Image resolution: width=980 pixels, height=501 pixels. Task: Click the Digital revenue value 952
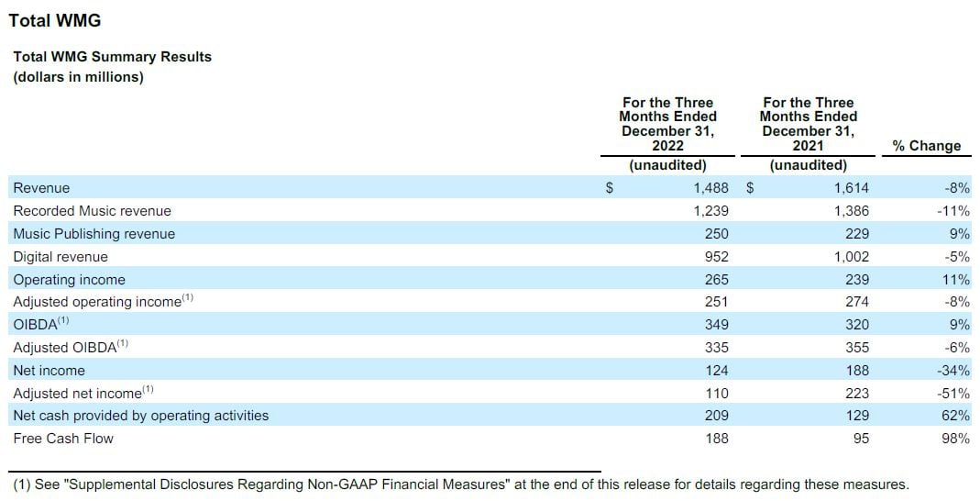pyautogui.click(x=716, y=257)
